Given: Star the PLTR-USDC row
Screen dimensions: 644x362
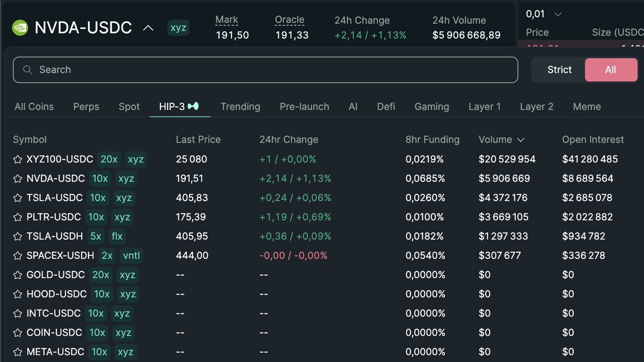Looking at the screenshot, I should [18, 217].
